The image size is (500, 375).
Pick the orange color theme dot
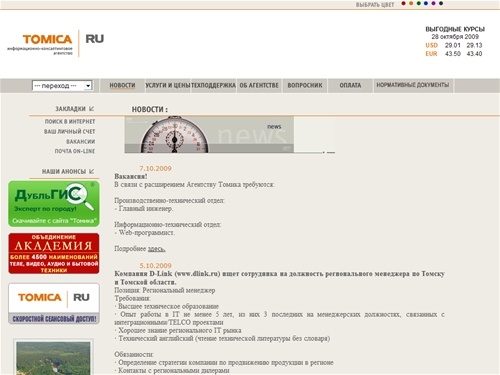tap(411, 4)
